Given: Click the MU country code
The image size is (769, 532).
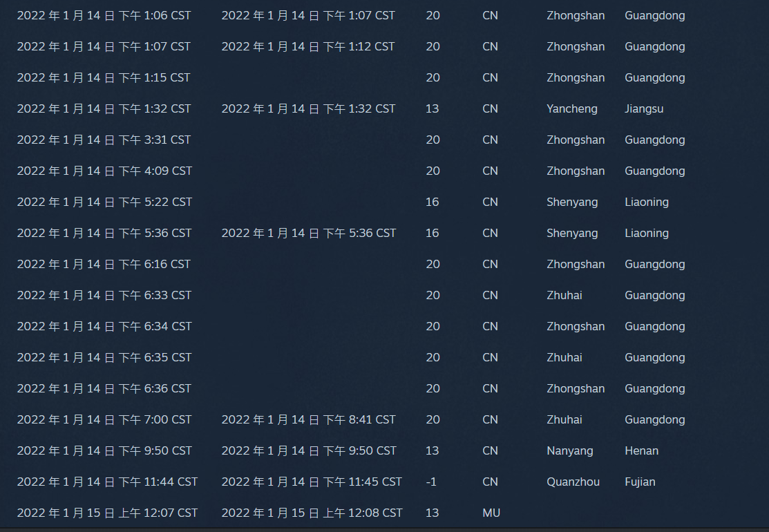Looking at the screenshot, I should [x=491, y=513].
